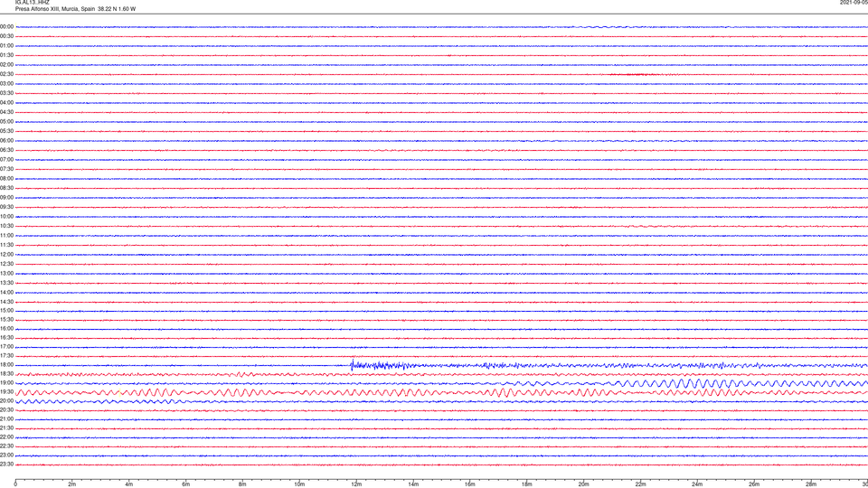The width and height of the screenshot is (868, 488).
Task: Click the '07:30' time label
Action: click(6, 169)
